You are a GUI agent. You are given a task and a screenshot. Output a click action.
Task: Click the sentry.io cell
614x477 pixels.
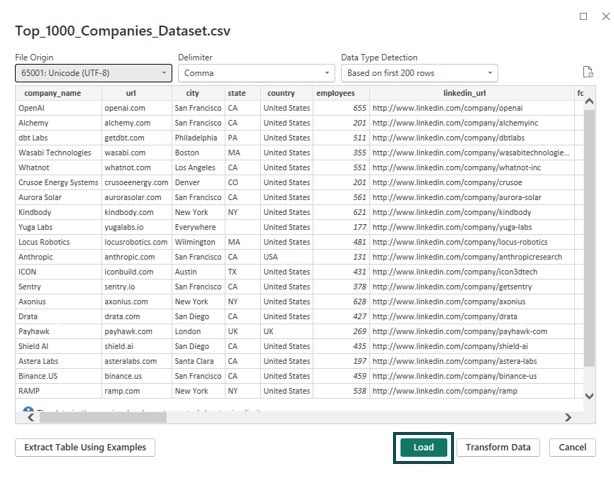click(137, 287)
